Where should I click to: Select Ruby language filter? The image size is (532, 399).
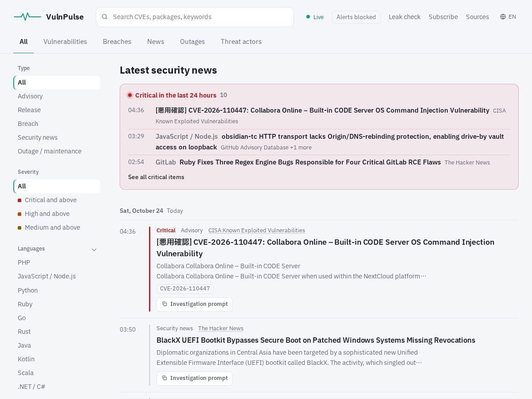57,304
